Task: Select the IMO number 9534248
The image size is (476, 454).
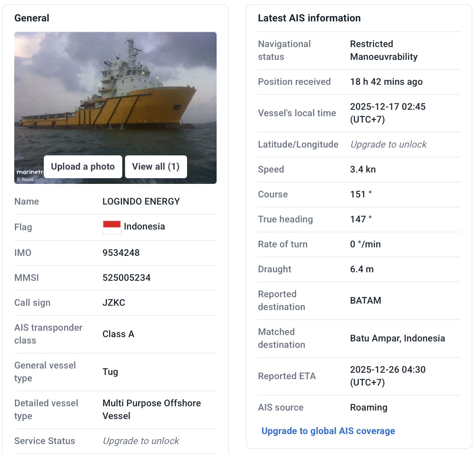Action: [x=121, y=253]
